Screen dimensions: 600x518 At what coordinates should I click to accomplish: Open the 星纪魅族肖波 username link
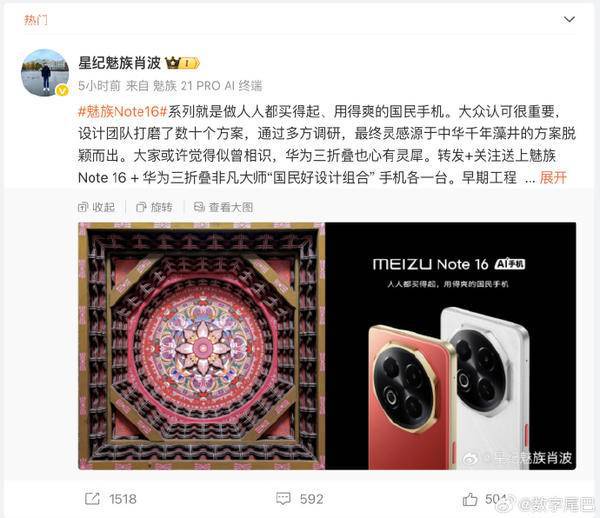point(119,63)
